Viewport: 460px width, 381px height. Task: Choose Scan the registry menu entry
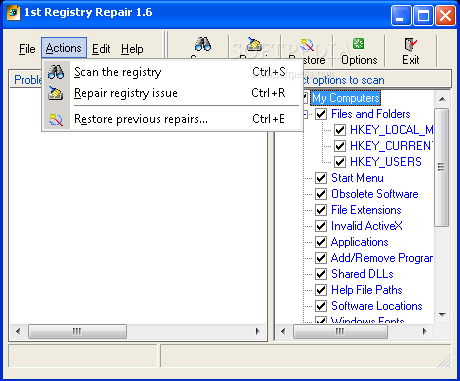click(173, 72)
